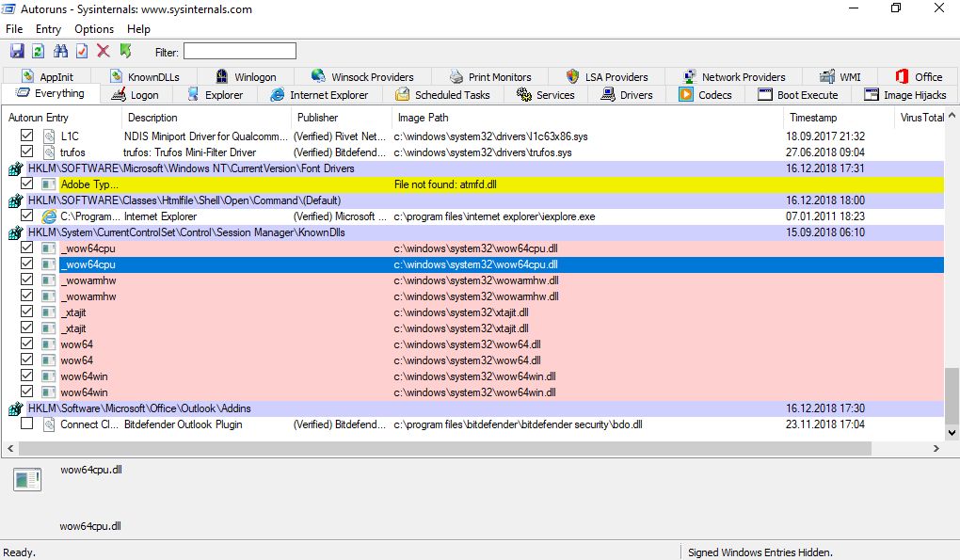Sort by the Timestamp column header
Image resolution: width=960 pixels, height=560 pixels.
839,118
